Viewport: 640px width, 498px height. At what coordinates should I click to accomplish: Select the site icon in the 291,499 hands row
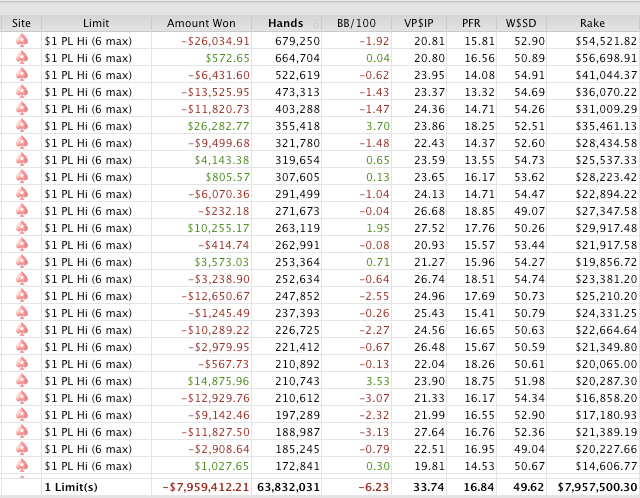pos(21,194)
